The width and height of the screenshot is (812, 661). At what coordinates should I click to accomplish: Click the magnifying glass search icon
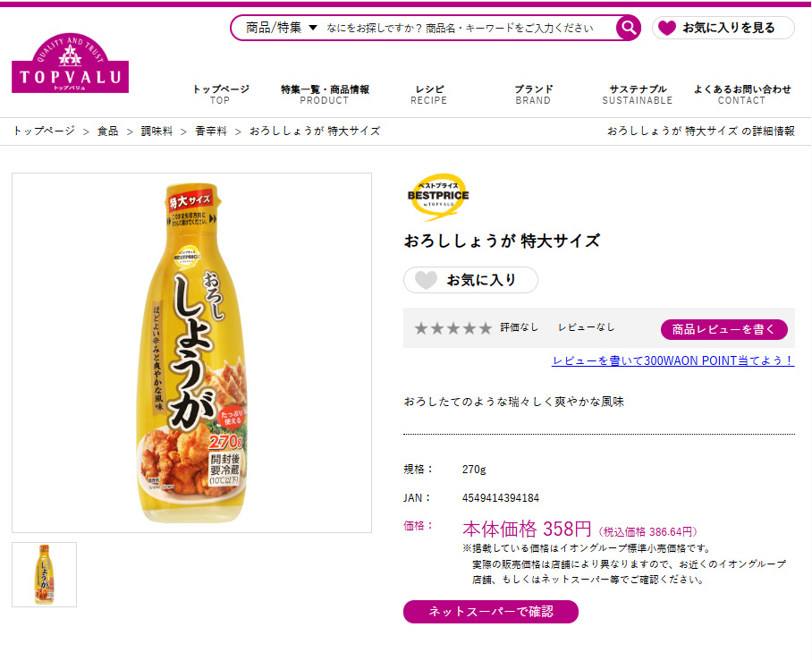[x=628, y=28]
